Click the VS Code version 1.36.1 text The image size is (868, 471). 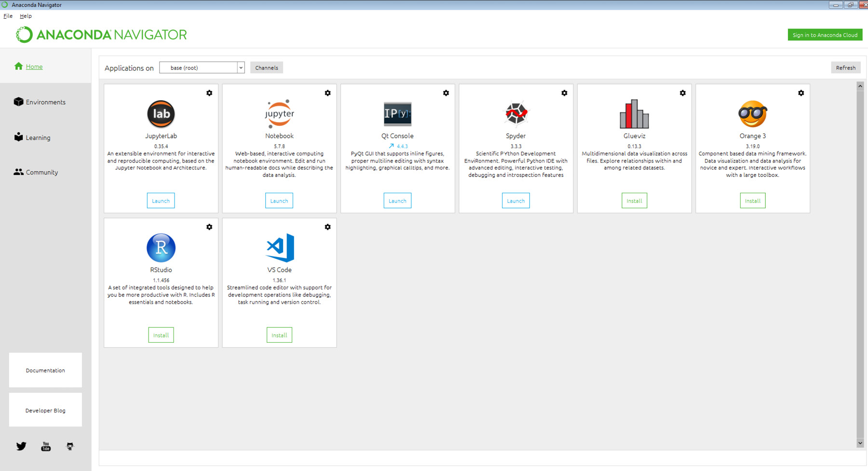click(x=279, y=280)
